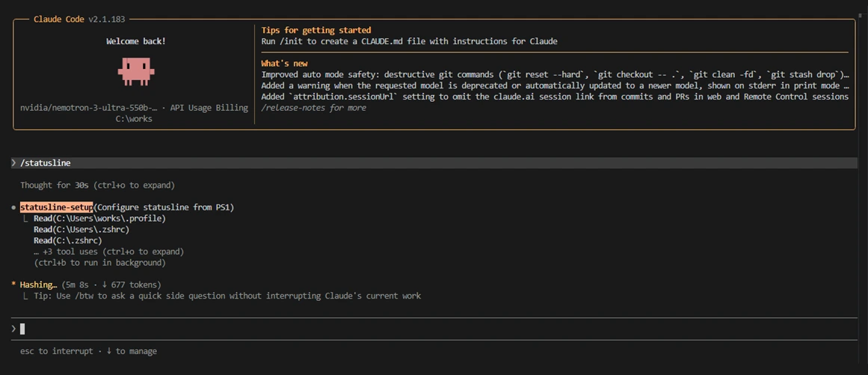Click 'esc to interrupt' hint
Viewport: 868px width, 375px height.
coord(57,351)
